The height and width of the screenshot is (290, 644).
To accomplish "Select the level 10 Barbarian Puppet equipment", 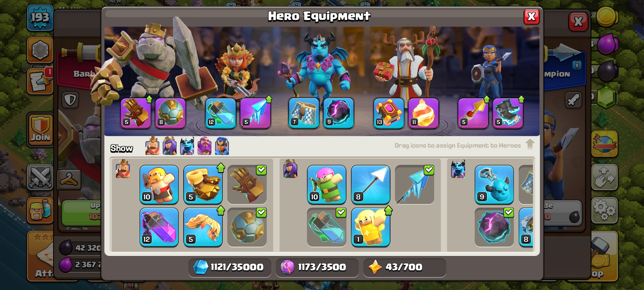I will (x=159, y=184).
